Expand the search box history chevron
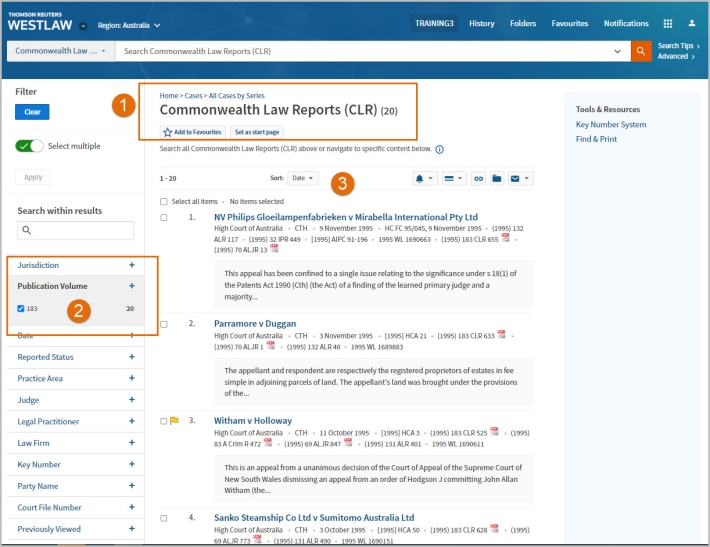710x547 pixels. coord(617,51)
